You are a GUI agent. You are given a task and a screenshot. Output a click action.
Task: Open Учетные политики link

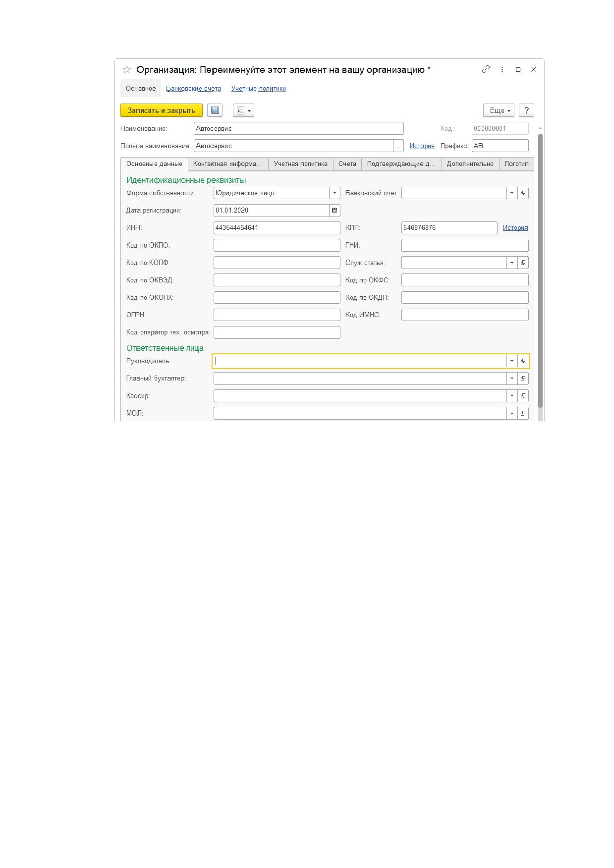(259, 89)
